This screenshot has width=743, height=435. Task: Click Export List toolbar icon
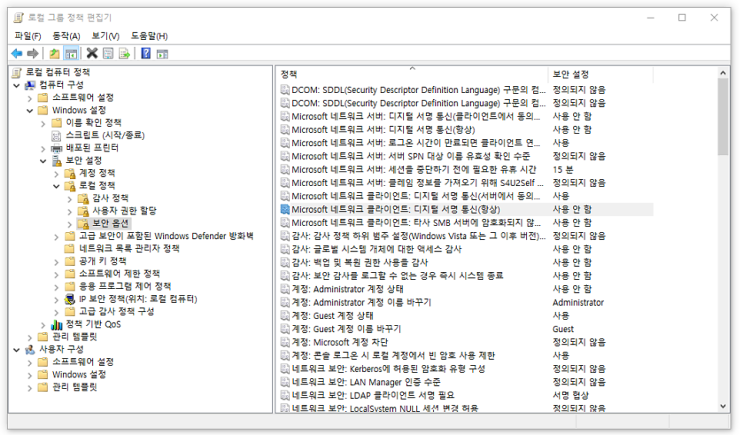pyautogui.click(x=124, y=54)
